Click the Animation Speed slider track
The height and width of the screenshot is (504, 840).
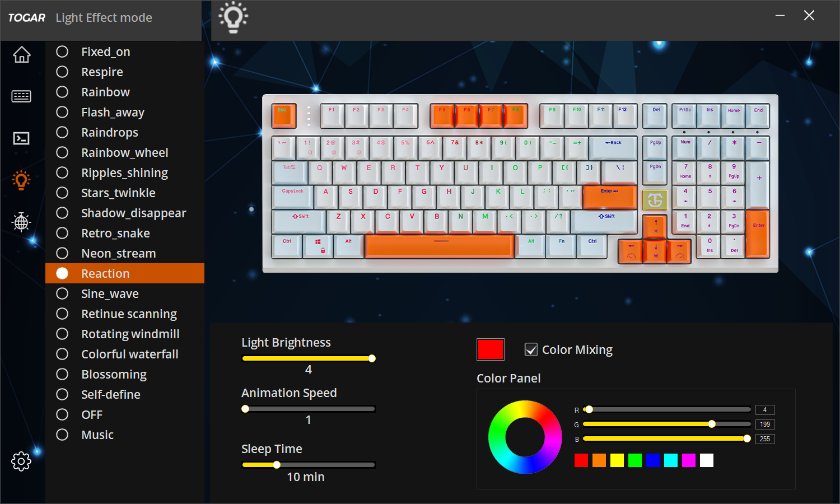click(309, 409)
